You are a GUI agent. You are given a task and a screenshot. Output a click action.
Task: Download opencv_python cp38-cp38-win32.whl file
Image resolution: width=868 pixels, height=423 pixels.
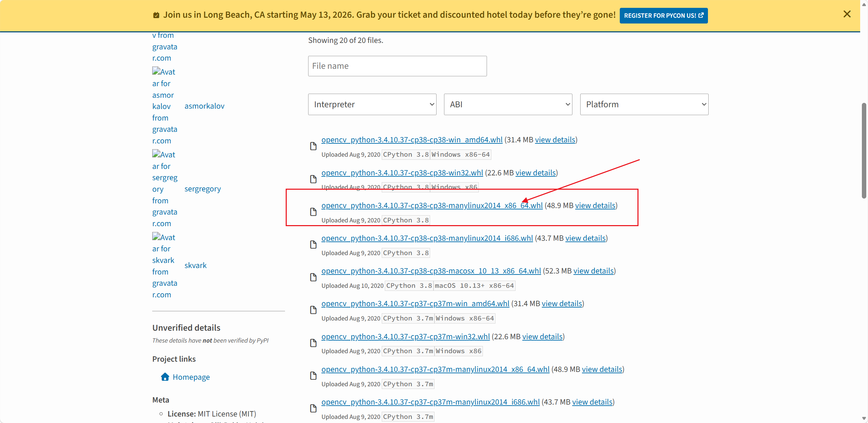click(x=402, y=173)
